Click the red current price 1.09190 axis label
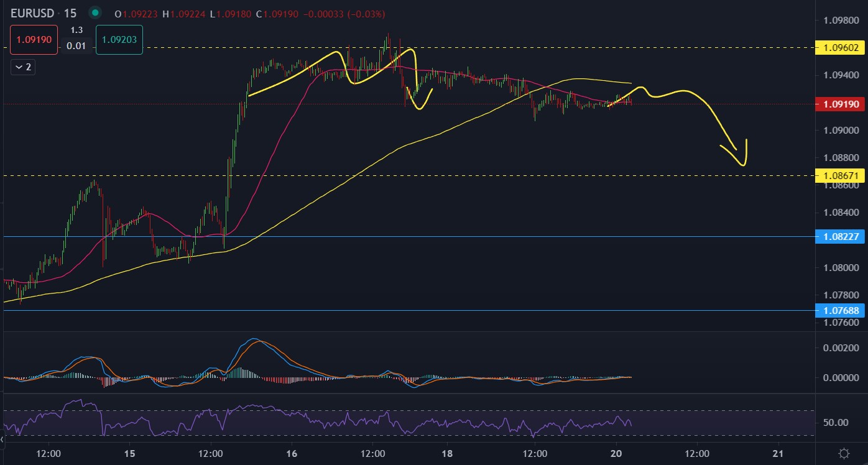 [841, 104]
